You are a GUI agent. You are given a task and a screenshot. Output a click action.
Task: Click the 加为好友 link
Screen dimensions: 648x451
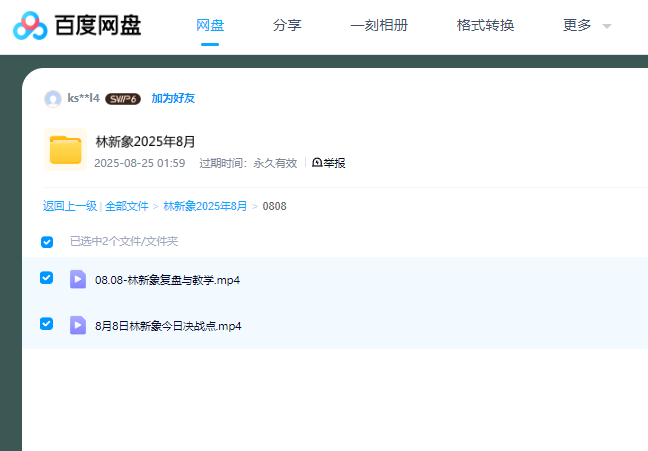click(173, 99)
